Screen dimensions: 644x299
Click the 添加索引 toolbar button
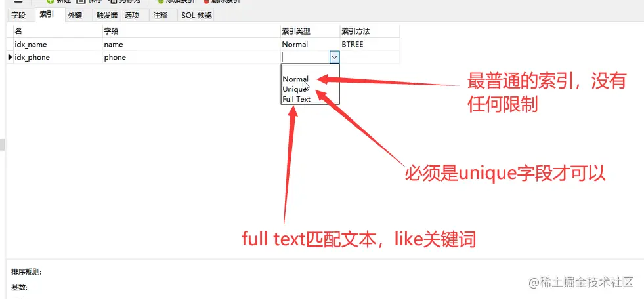[176, 1]
